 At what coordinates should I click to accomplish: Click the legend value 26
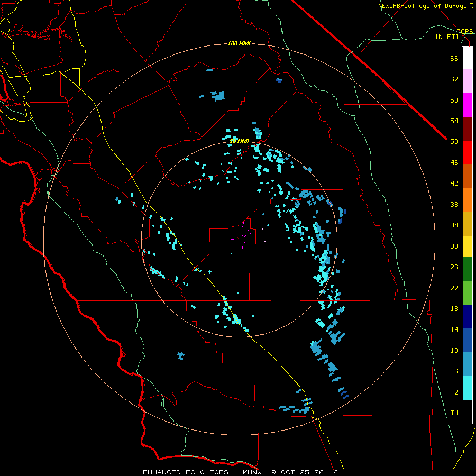[454, 267]
